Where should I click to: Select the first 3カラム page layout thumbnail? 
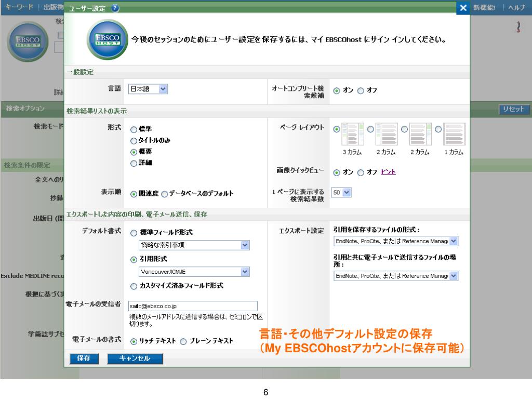pyautogui.click(x=352, y=134)
